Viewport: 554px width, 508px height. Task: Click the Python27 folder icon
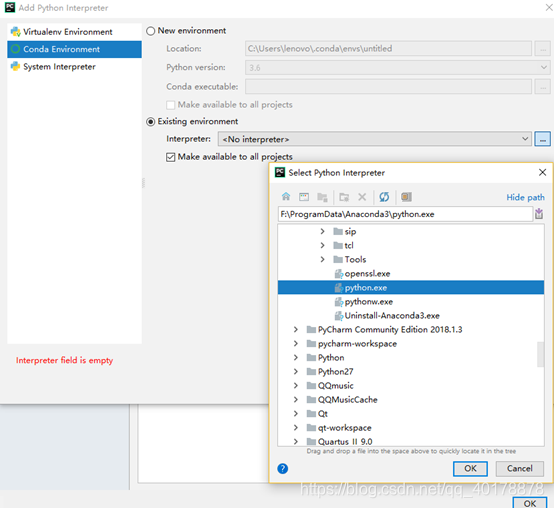[x=311, y=372]
